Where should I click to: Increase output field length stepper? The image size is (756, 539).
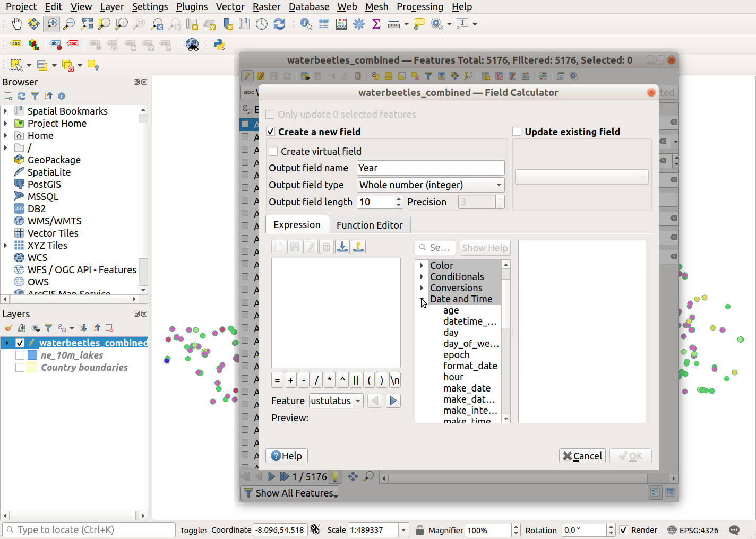[x=399, y=198]
